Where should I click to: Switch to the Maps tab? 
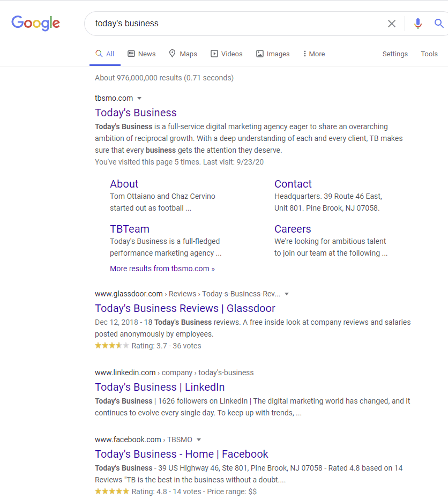click(x=183, y=54)
